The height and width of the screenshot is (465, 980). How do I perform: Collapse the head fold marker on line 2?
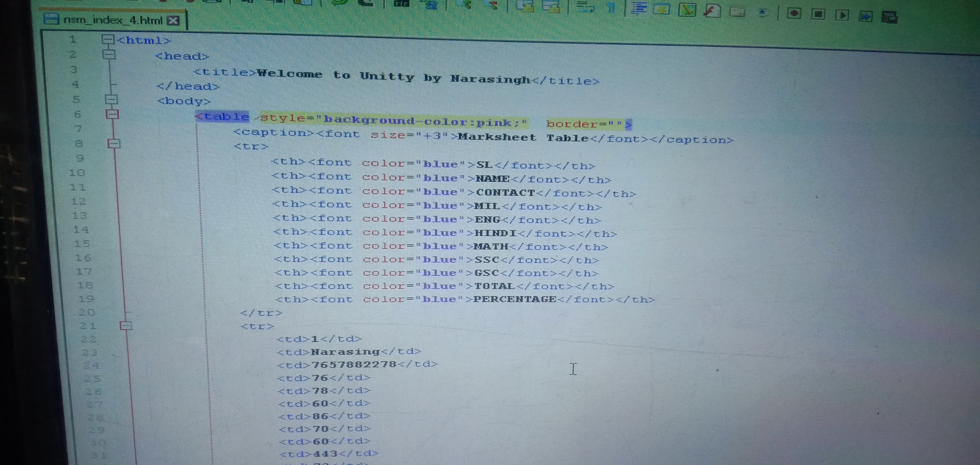[109, 54]
